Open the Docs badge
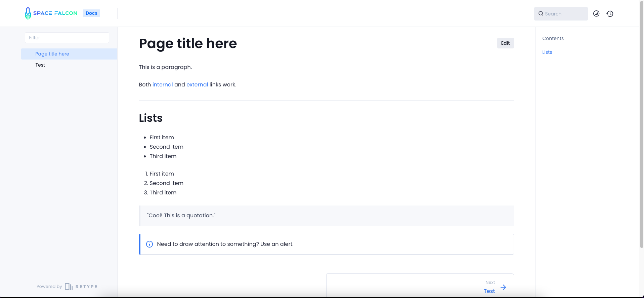This screenshot has width=644, height=298. coord(91,13)
